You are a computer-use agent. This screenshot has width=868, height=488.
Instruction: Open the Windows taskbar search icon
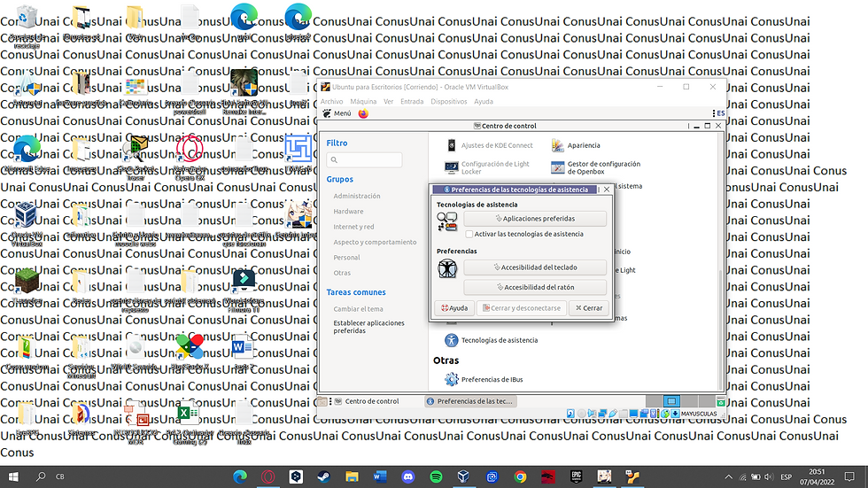(x=41, y=477)
